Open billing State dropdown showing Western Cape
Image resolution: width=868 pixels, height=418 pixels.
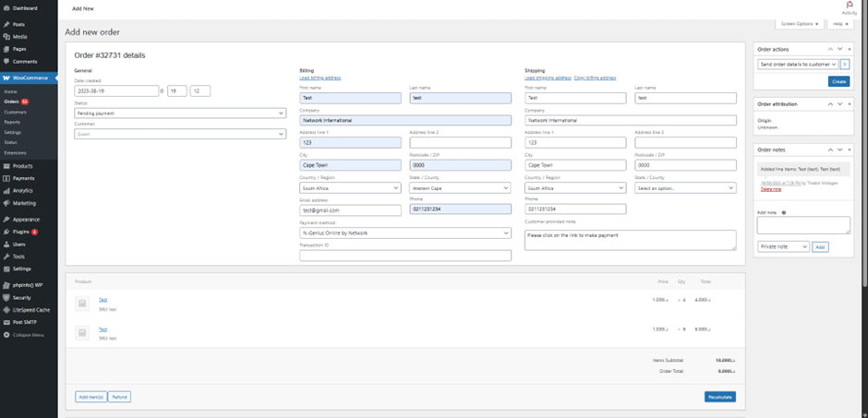tap(460, 188)
